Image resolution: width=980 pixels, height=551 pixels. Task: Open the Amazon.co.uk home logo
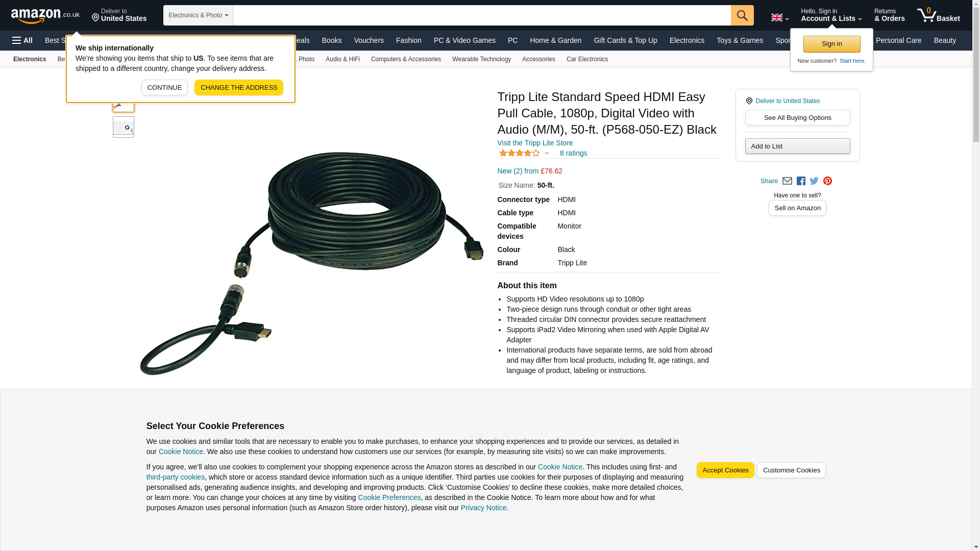45,16
